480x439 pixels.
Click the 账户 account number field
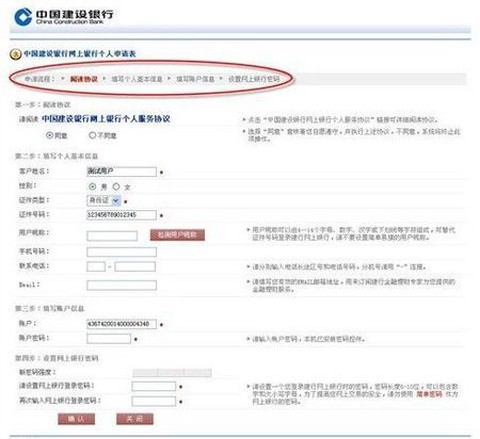pyautogui.click(x=121, y=324)
